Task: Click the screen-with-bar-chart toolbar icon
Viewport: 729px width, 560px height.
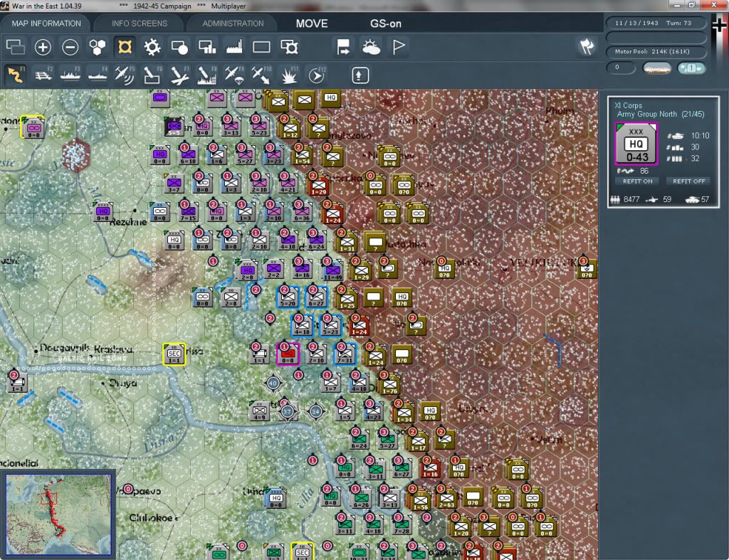Action: click(207, 47)
